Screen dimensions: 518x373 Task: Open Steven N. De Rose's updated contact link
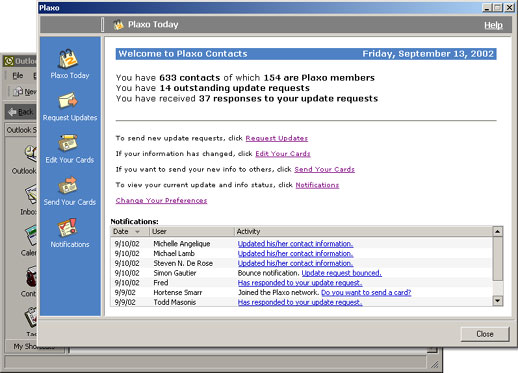(x=295, y=263)
